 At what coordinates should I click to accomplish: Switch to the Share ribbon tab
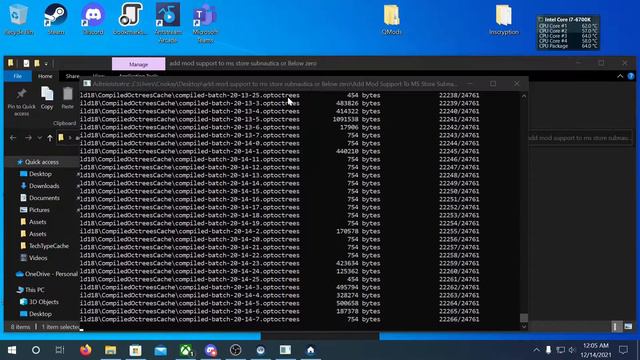click(73, 76)
